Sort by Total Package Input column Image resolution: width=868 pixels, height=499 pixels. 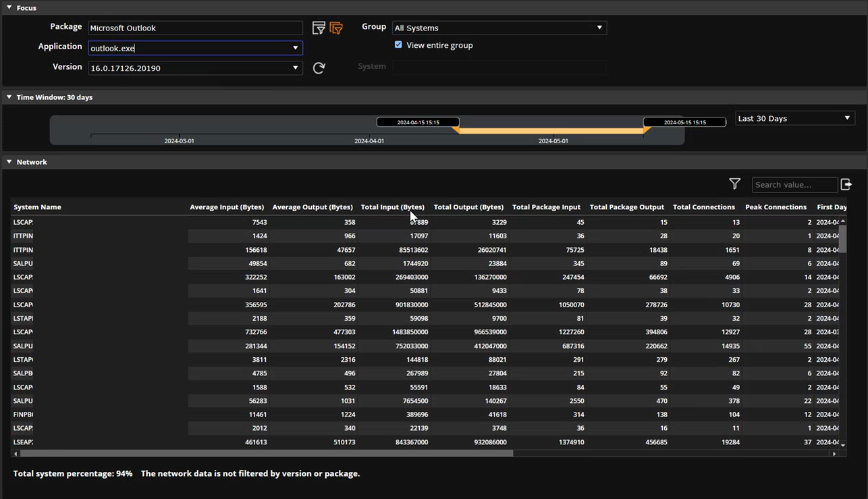coord(546,207)
